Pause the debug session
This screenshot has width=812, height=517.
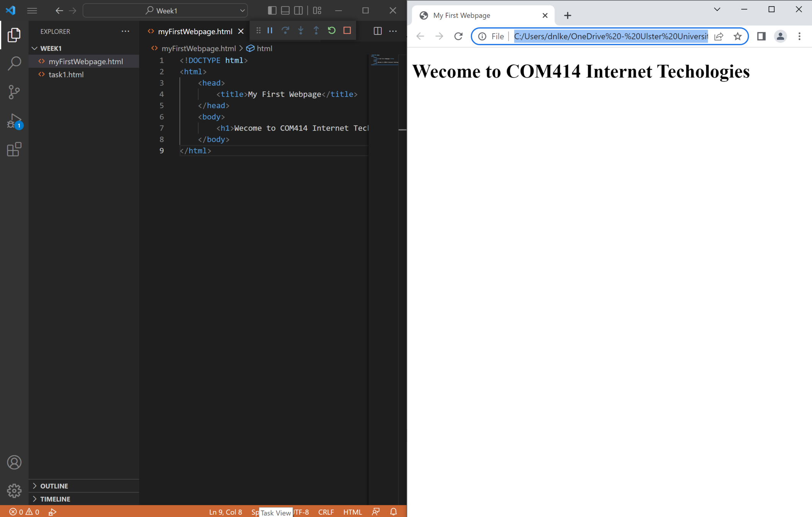270,31
